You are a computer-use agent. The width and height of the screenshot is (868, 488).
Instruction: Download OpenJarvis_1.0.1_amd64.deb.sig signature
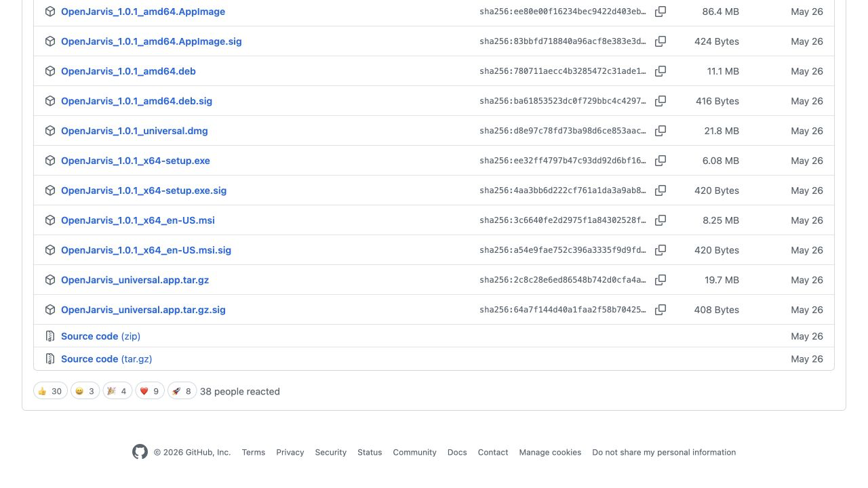click(136, 101)
